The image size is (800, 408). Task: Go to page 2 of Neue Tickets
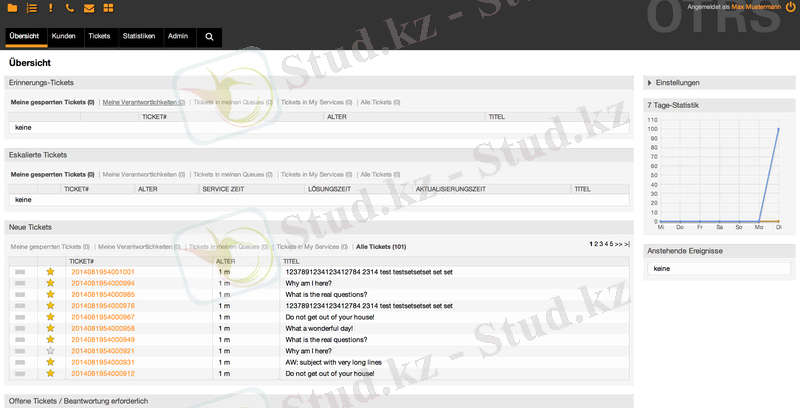596,244
